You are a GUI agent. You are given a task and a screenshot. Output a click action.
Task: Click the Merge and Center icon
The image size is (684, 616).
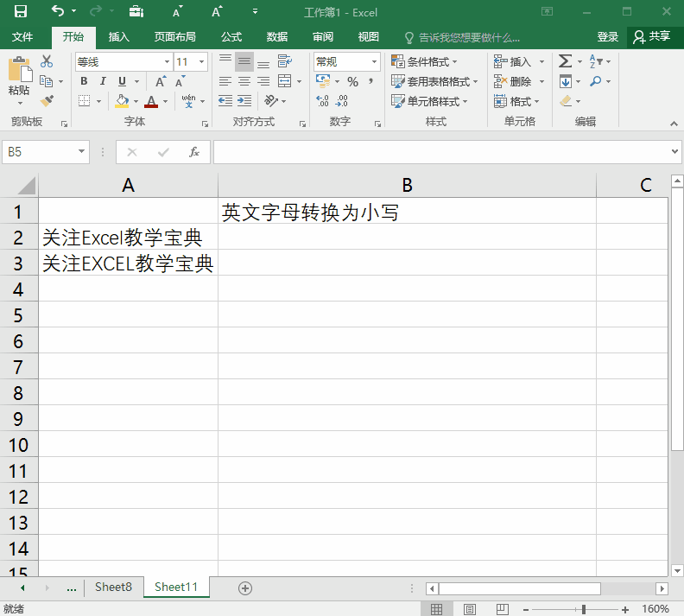tap(284, 81)
